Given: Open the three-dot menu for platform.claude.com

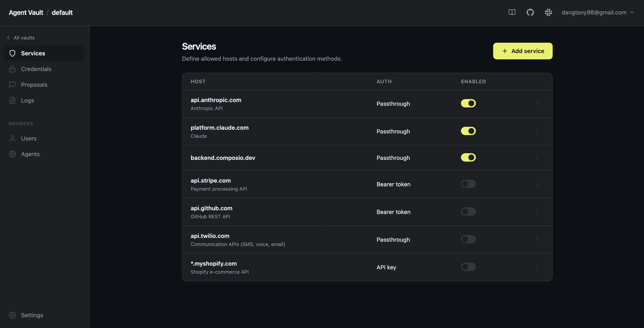Looking at the screenshot, I should [537, 132].
